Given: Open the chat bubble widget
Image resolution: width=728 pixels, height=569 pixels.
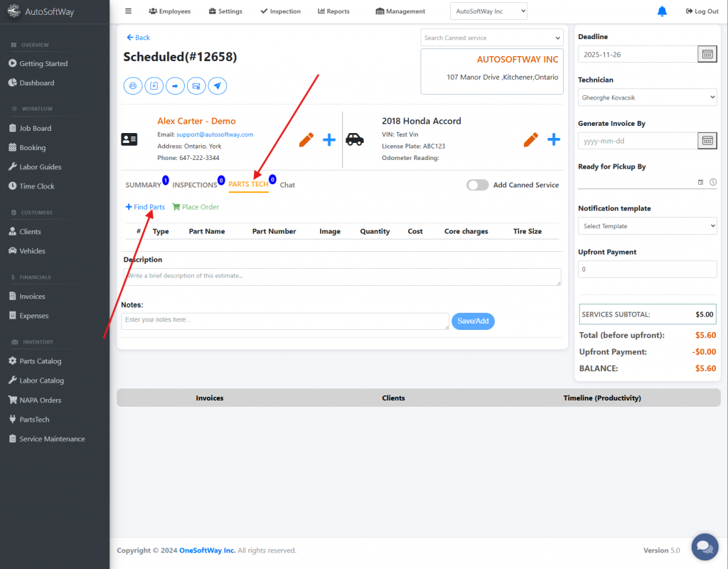Looking at the screenshot, I should point(705,547).
